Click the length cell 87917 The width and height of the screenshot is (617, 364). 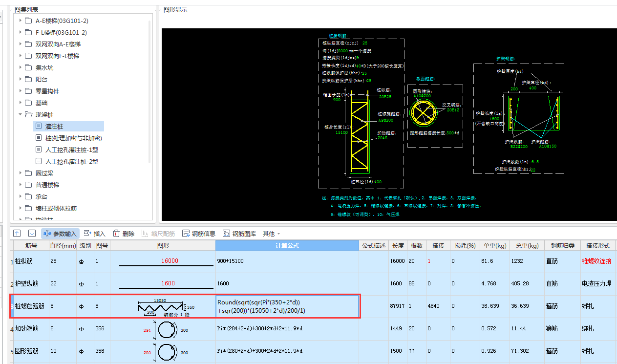pyautogui.click(x=398, y=306)
